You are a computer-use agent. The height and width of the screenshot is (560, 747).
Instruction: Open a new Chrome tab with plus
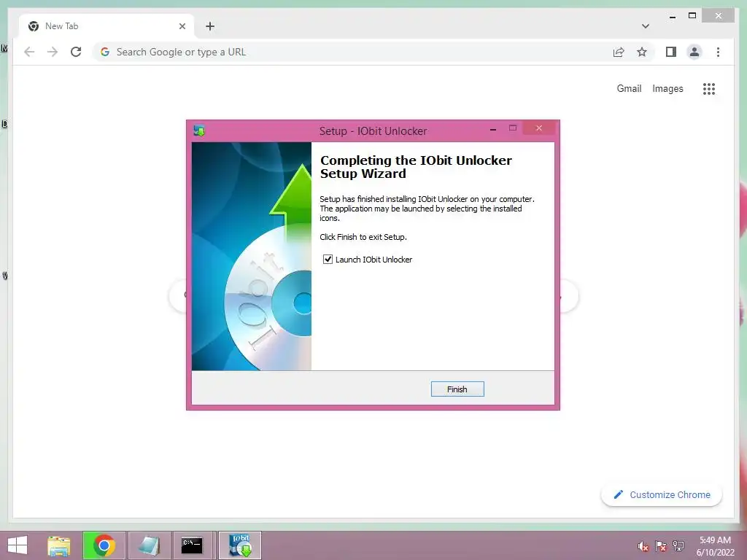210,26
